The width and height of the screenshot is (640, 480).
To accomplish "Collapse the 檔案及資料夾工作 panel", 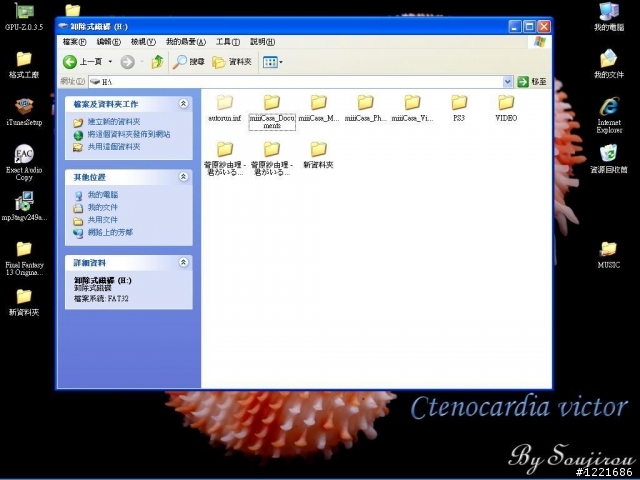I will point(183,104).
